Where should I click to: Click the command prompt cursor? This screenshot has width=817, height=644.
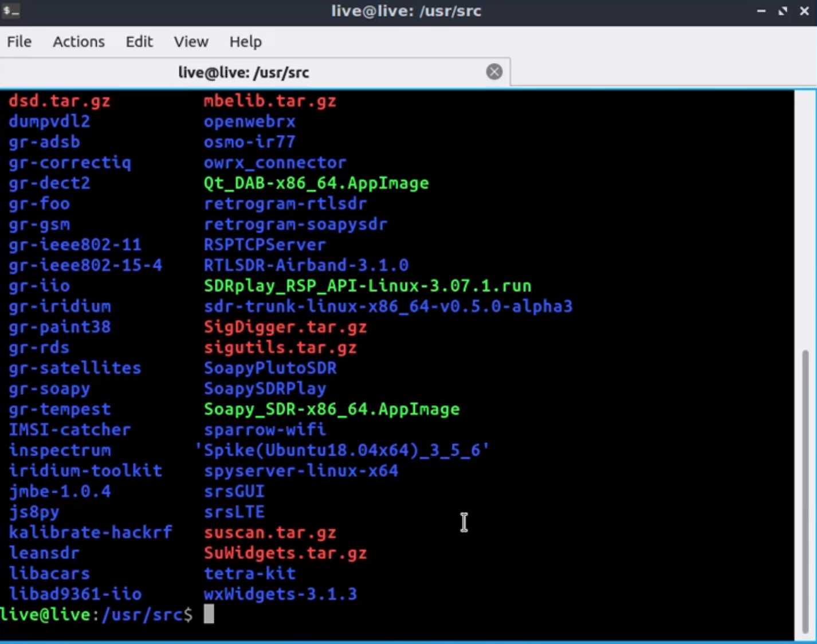click(x=209, y=614)
